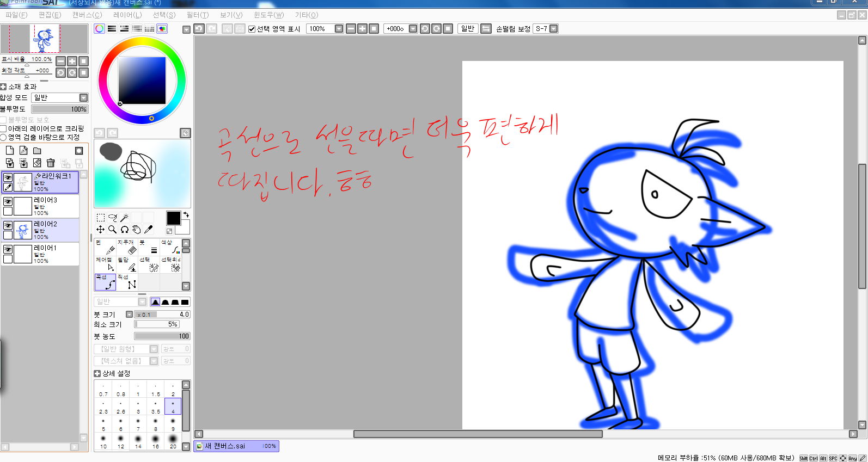The height and width of the screenshot is (462, 868).
Task: Open the 레이어(L) menu
Action: click(127, 15)
